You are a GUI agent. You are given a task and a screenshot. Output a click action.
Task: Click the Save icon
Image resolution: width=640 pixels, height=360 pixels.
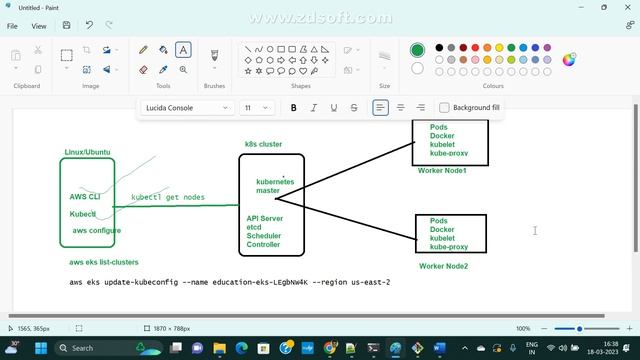[x=67, y=25]
